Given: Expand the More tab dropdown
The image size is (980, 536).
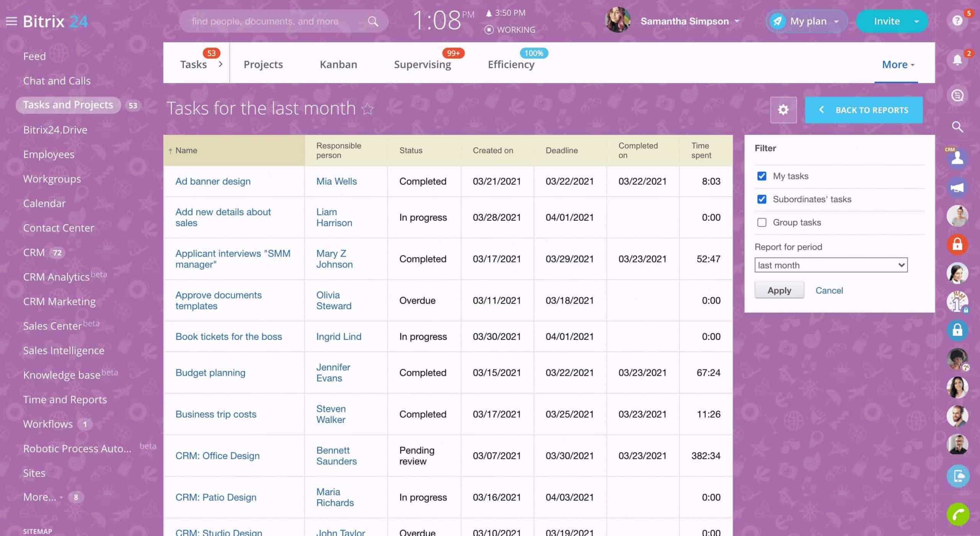Looking at the screenshot, I should [898, 64].
